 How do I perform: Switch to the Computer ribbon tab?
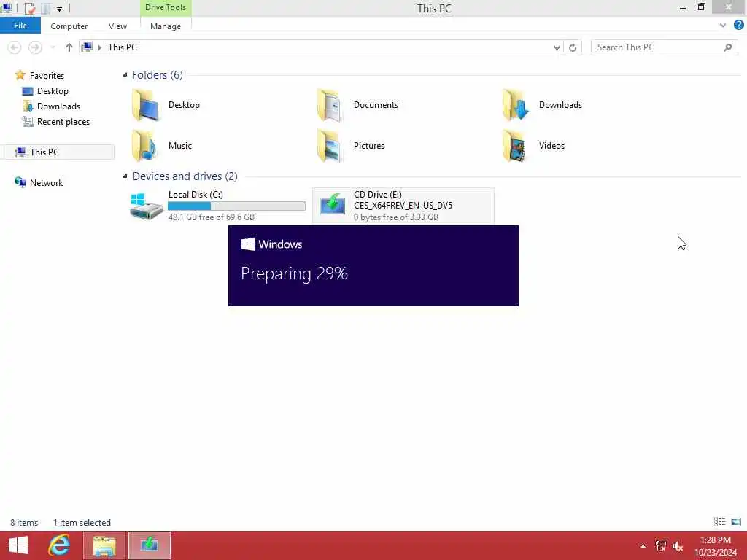(x=69, y=26)
